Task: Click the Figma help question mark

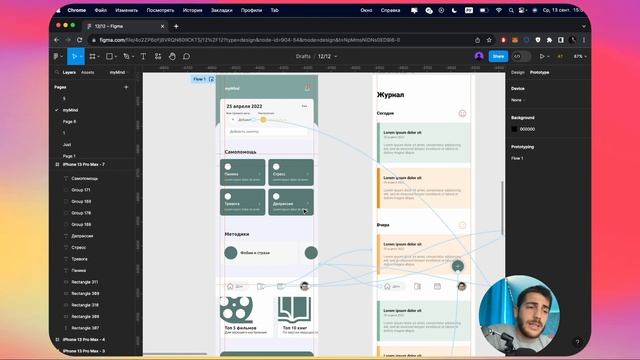Action: [578, 342]
